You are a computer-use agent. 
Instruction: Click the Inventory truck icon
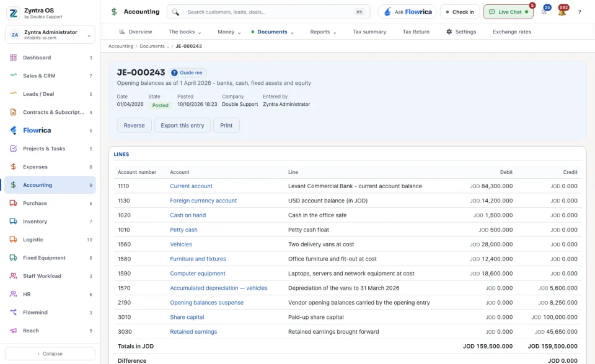13,222
